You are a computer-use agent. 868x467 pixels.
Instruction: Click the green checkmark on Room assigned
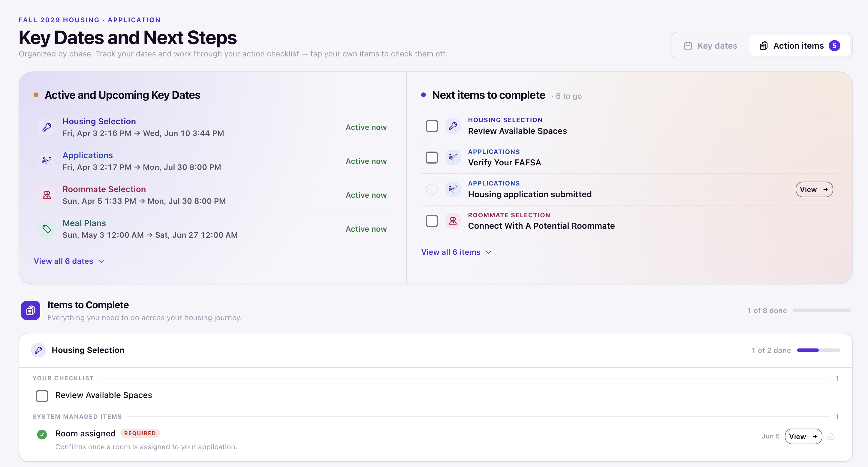pyautogui.click(x=42, y=435)
